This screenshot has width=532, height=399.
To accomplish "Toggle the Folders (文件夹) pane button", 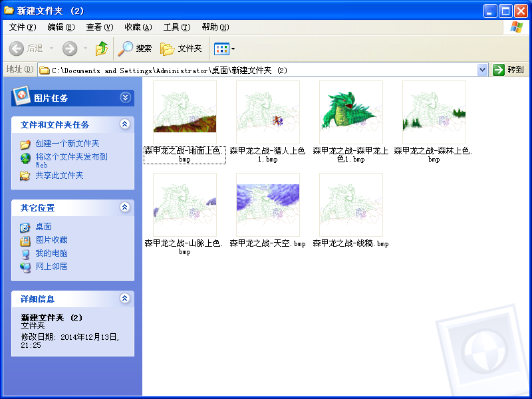I will coord(181,49).
